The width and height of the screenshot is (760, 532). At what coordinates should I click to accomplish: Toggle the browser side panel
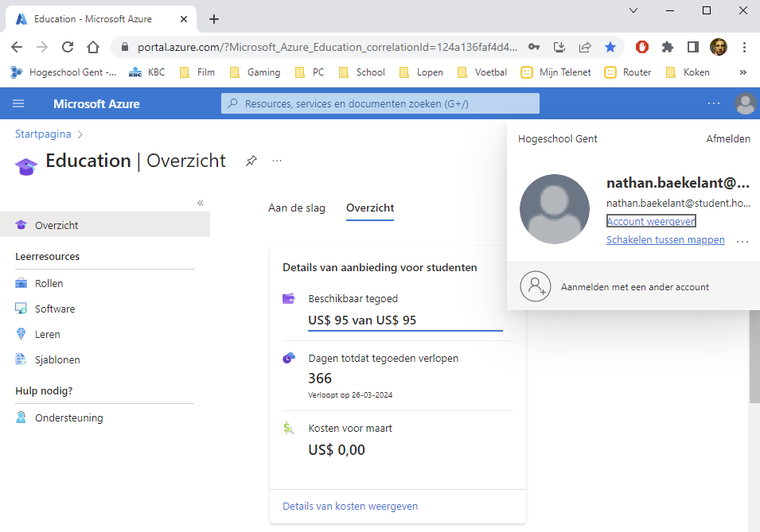tap(693, 47)
